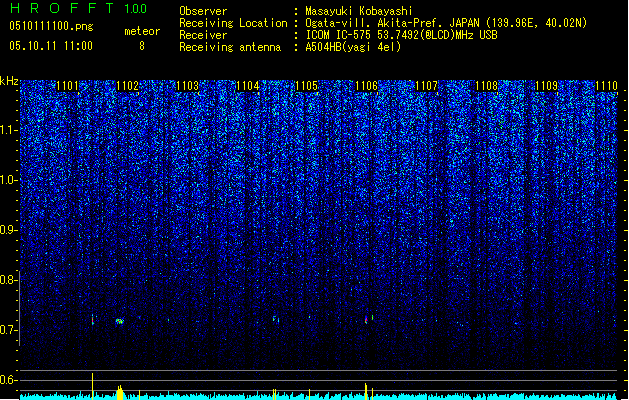The width and height of the screenshot is (629, 400).
Task: Click the 0.9 kHz axis tick label
Action: coord(8,230)
